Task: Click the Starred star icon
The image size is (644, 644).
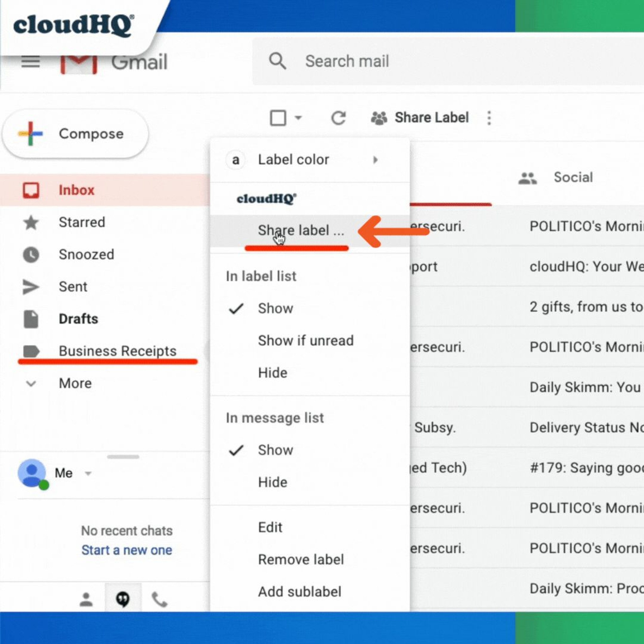Action: (x=31, y=222)
